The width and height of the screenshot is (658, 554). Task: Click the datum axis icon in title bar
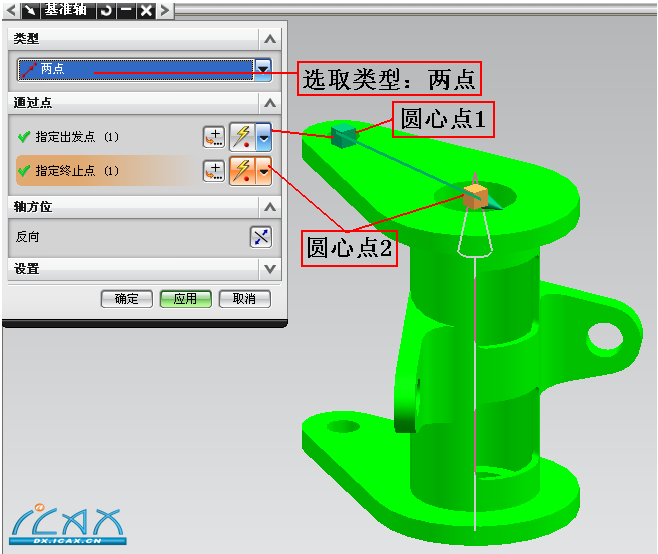(x=30, y=10)
